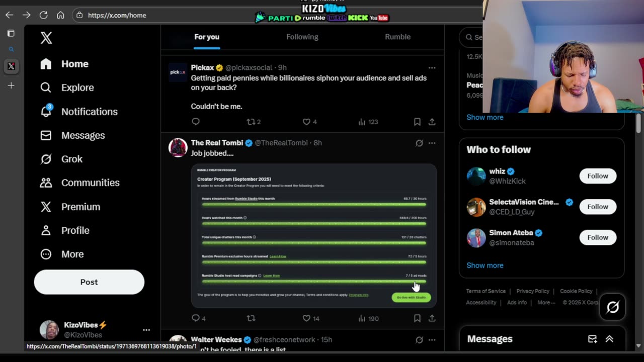Open Terms of Service link
Image resolution: width=644 pixels, height=362 pixels.
click(x=486, y=291)
